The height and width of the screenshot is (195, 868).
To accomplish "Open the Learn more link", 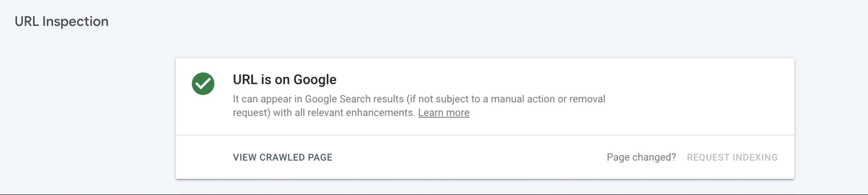I will pos(443,113).
